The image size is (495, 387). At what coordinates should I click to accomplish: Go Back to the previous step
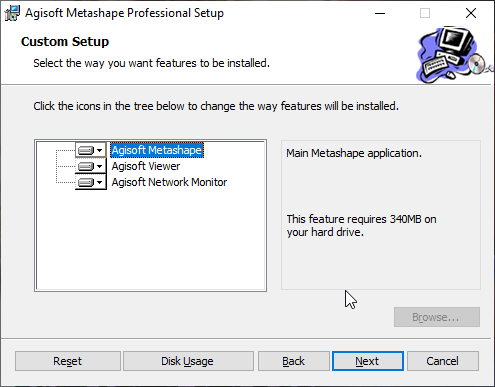tap(293, 361)
